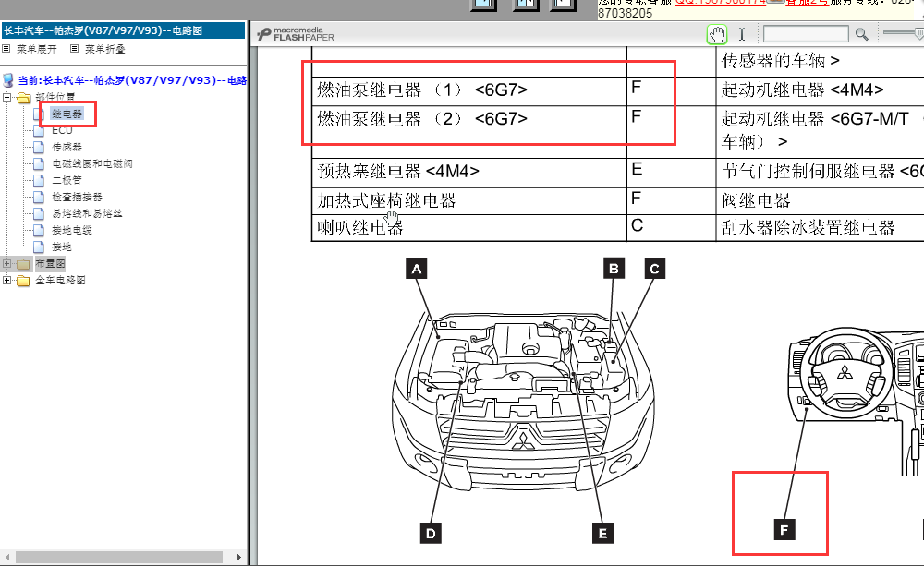The width and height of the screenshot is (924, 566).
Task: Open the 接地电缆 tree item
Action: coord(72,230)
